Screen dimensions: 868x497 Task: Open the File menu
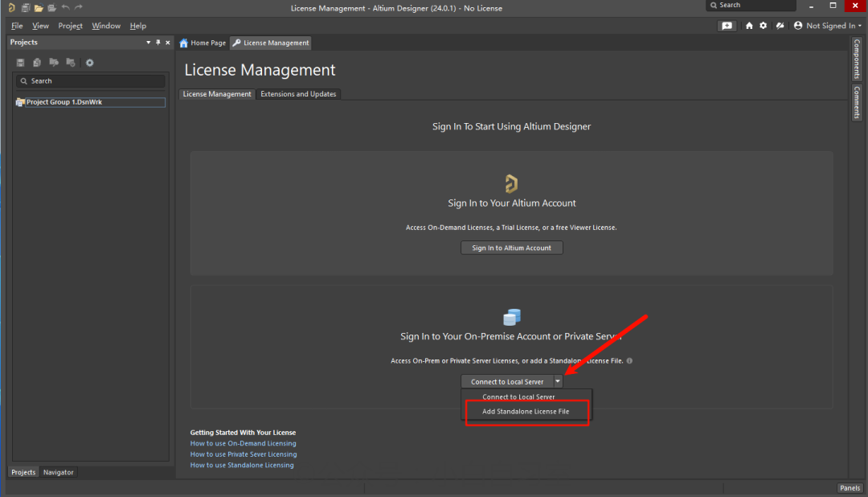pyautogui.click(x=17, y=26)
